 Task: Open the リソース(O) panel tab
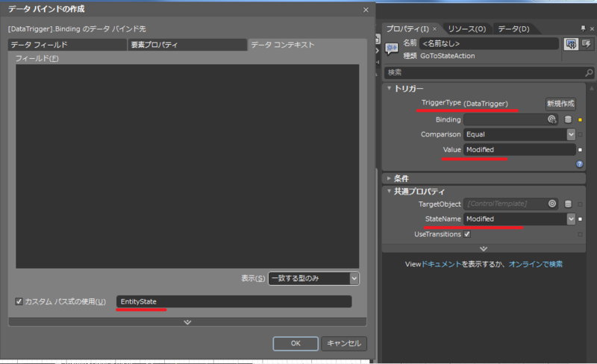[x=467, y=29]
